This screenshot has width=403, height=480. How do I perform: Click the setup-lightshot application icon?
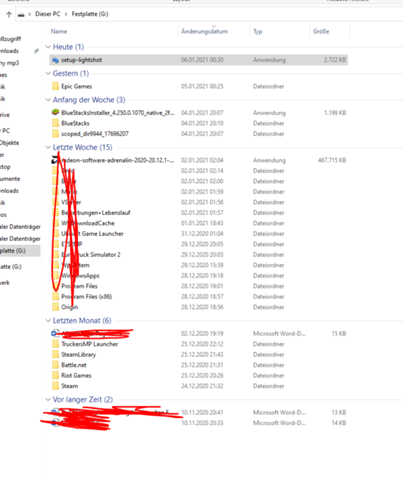(x=55, y=60)
